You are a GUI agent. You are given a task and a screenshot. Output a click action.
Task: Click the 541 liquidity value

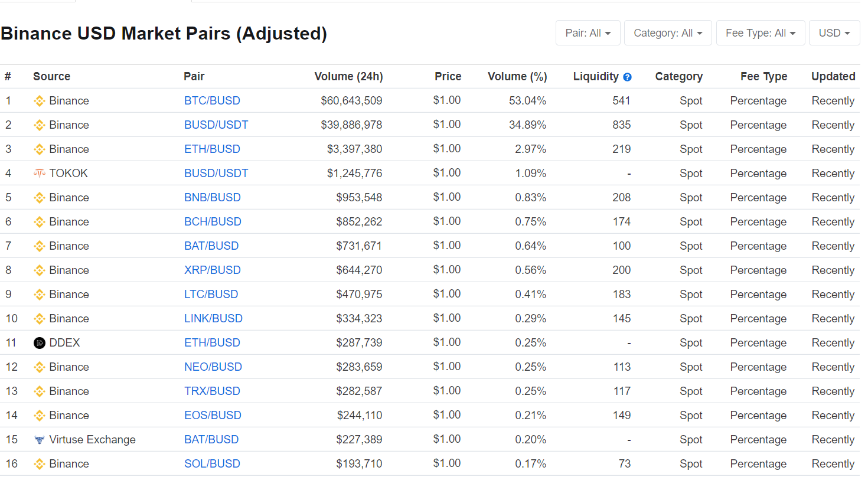pyautogui.click(x=621, y=101)
